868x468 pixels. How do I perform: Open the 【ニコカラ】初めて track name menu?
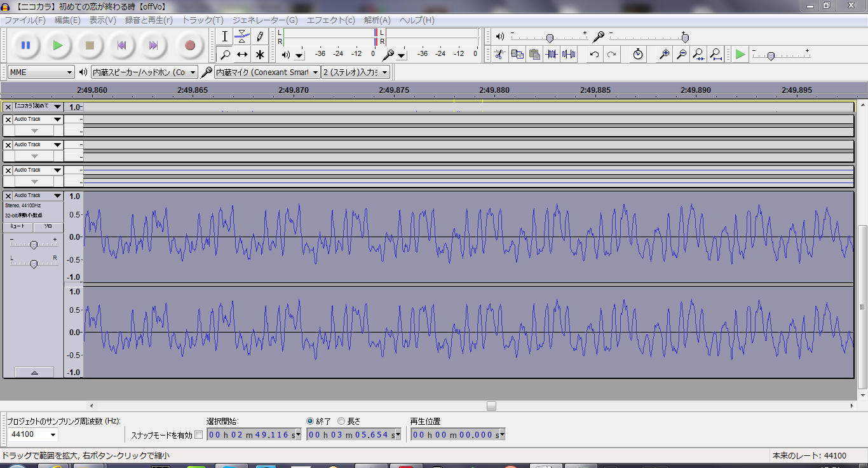(x=38, y=107)
